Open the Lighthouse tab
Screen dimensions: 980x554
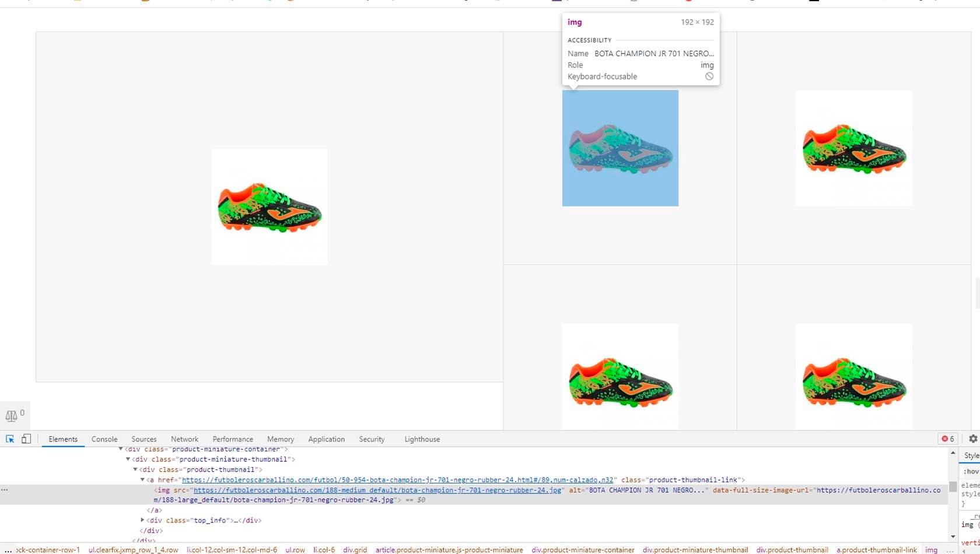(x=422, y=439)
